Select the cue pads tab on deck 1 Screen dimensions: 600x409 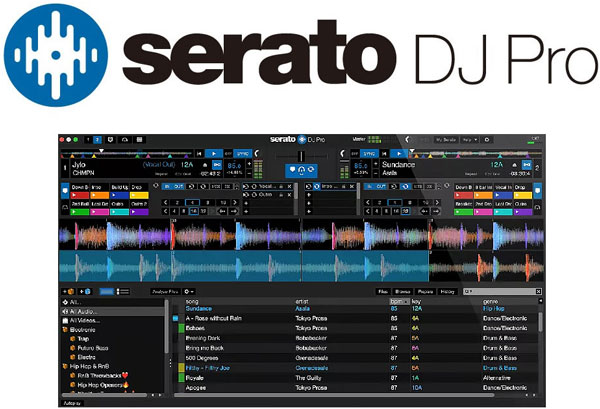pos(65,191)
